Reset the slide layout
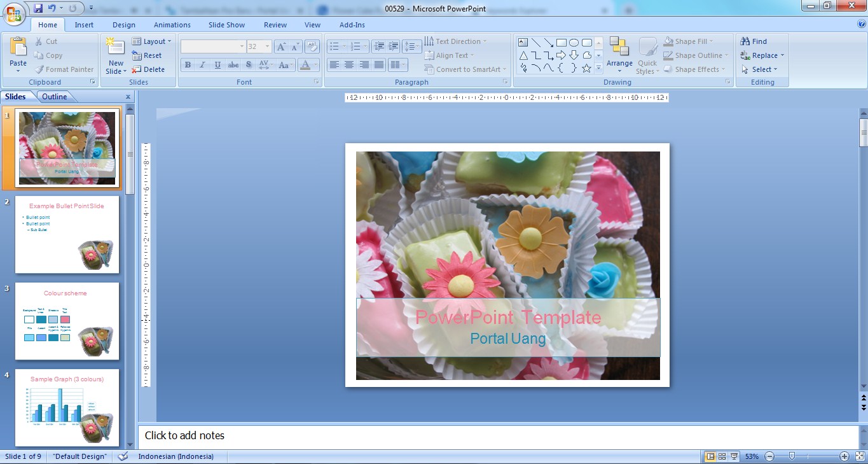 coord(147,55)
